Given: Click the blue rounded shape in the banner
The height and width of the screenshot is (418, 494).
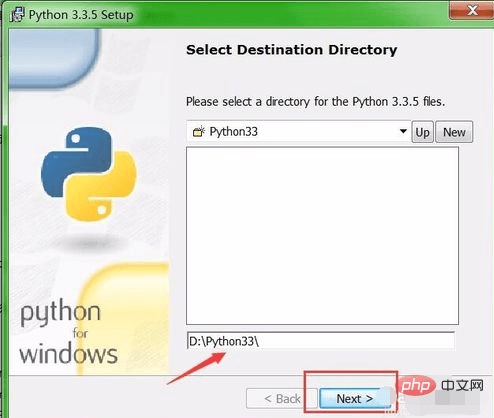Looking at the screenshot, I should (x=53, y=58).
